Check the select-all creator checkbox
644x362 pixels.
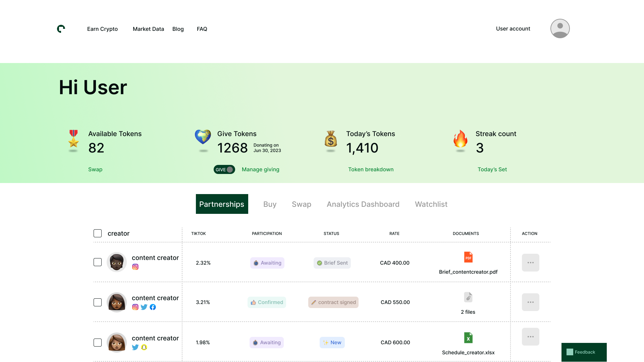98,233
